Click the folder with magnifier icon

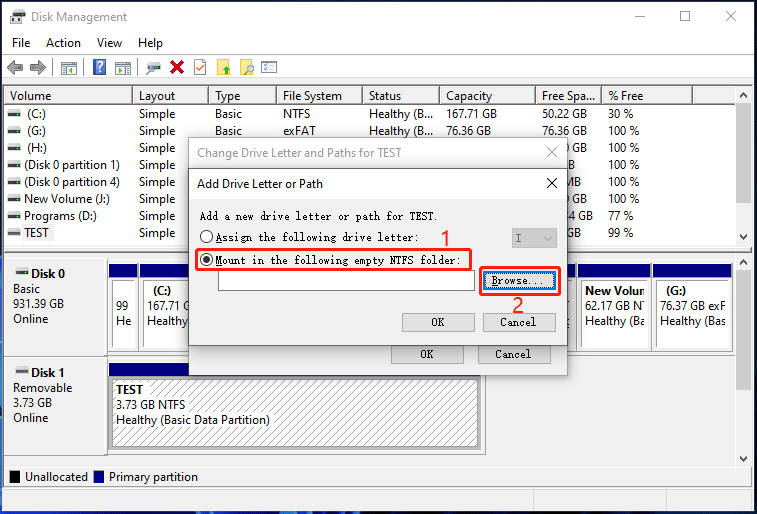coord(246,67)
